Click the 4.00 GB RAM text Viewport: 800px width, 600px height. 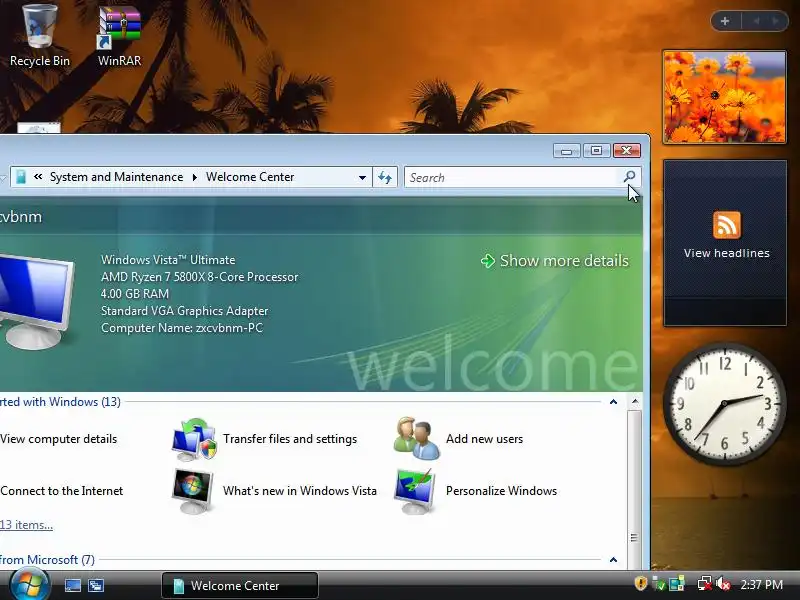pos(135,294)
